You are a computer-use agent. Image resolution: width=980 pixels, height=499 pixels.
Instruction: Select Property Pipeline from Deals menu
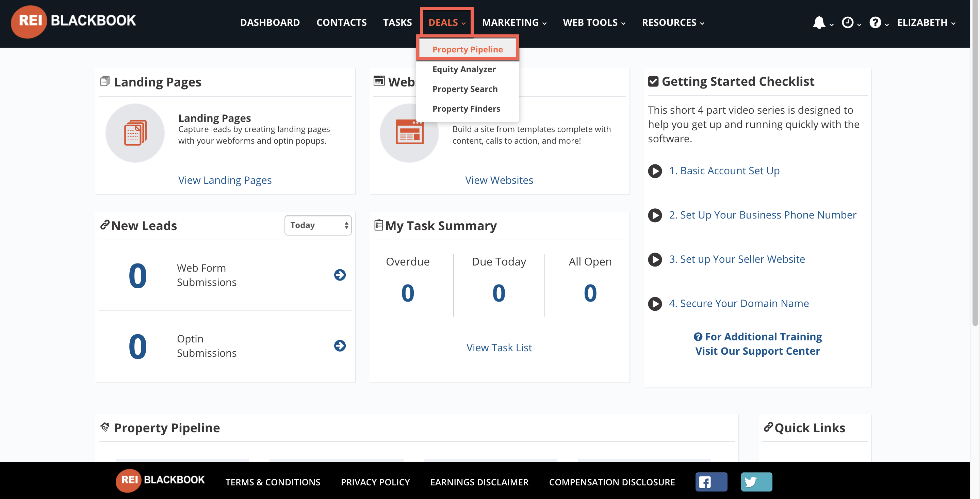tap(468, 49)
